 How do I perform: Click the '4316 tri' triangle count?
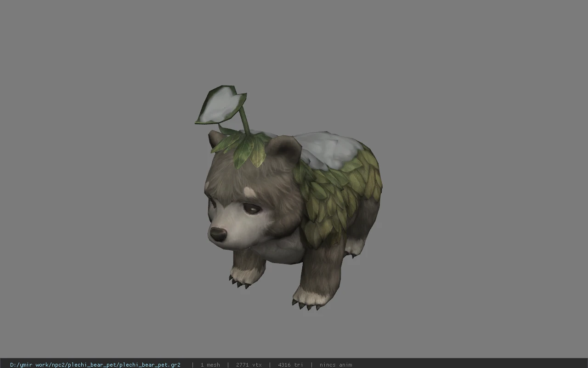(290, 365)
